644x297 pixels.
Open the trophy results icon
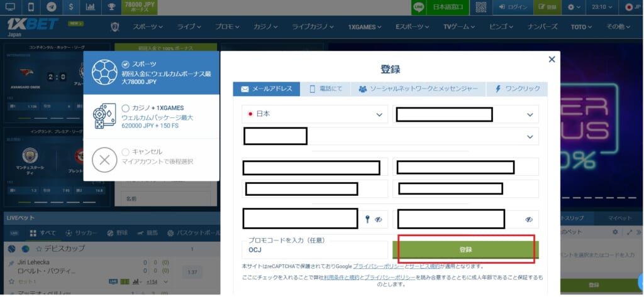(111, 7)
